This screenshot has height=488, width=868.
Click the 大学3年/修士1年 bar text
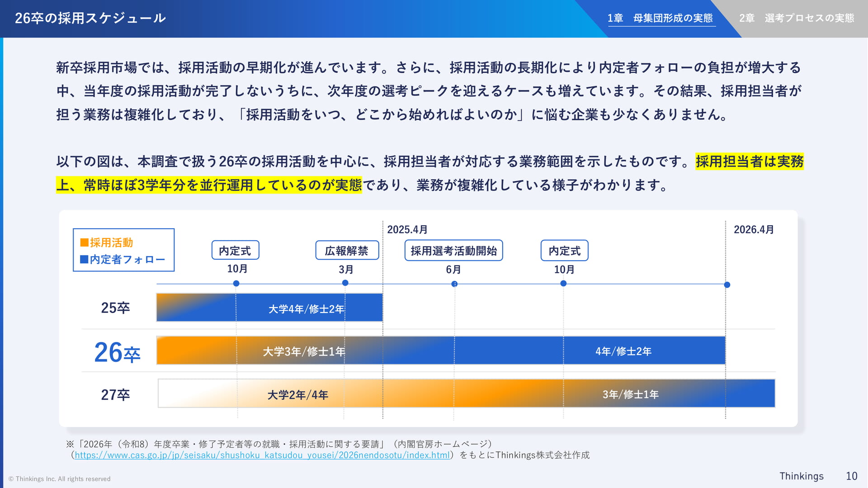tap(304, 351)
